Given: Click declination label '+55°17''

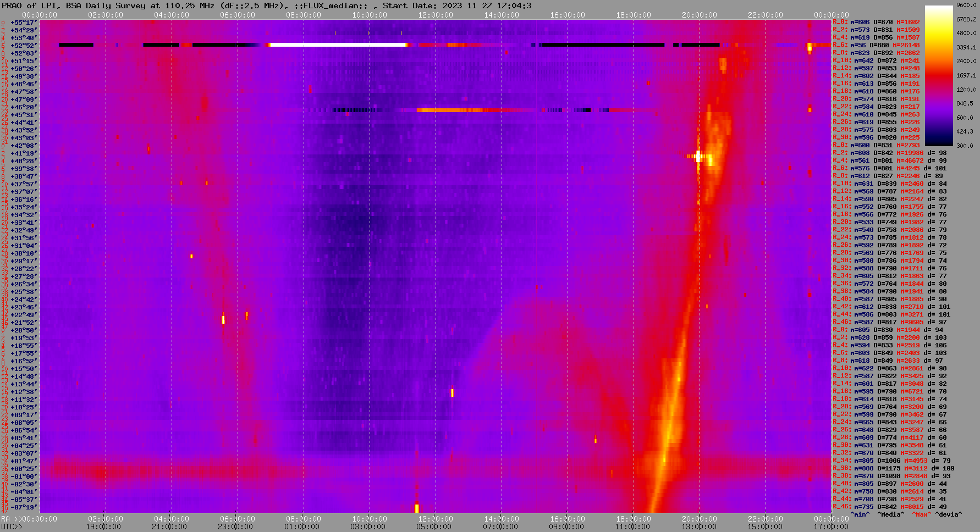Looking at the screenshot, I should tap(24, 23).
